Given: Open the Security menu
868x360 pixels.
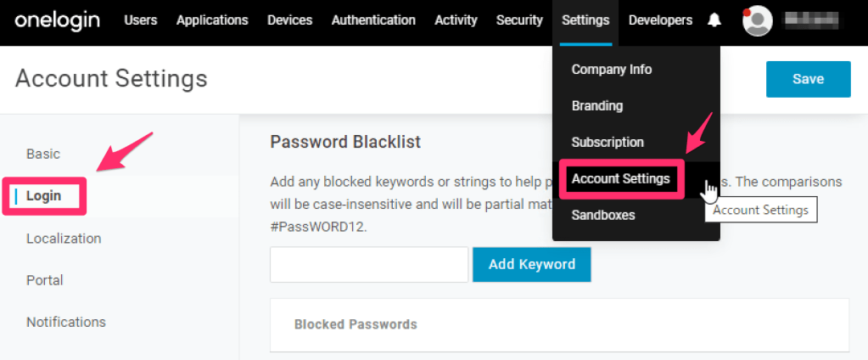Looking at the screenshot, I should click(519, 20).
